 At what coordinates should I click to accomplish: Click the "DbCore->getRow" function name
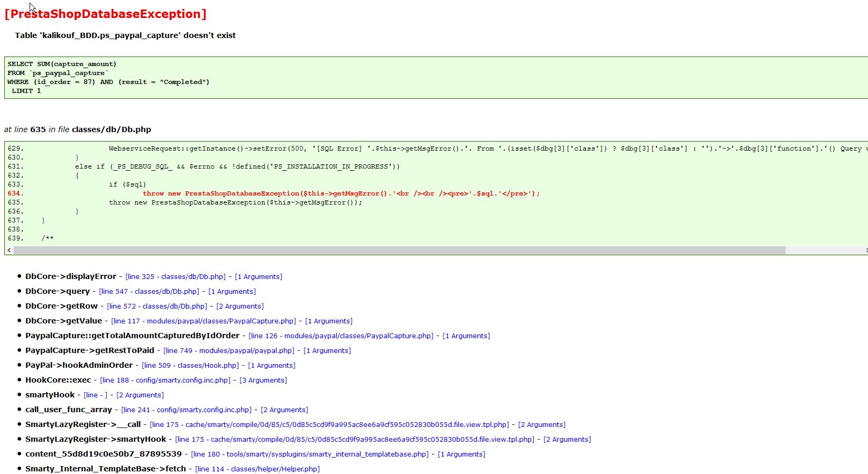pos(61,306)
